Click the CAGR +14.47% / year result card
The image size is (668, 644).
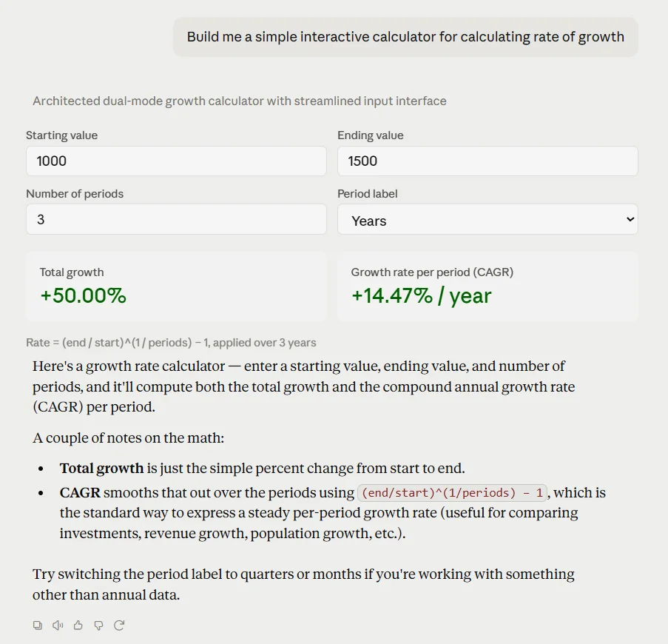(x=487, y=286)
